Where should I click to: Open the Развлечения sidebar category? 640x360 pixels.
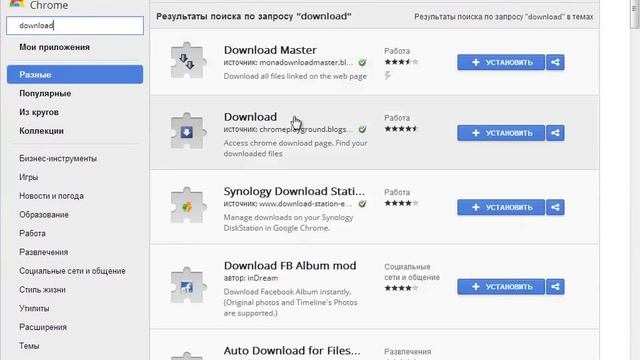pos(44,252)
